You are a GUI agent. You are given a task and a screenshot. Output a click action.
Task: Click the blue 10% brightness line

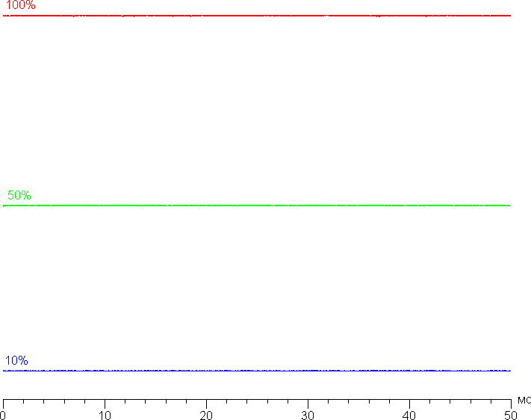tap(257, 371)
